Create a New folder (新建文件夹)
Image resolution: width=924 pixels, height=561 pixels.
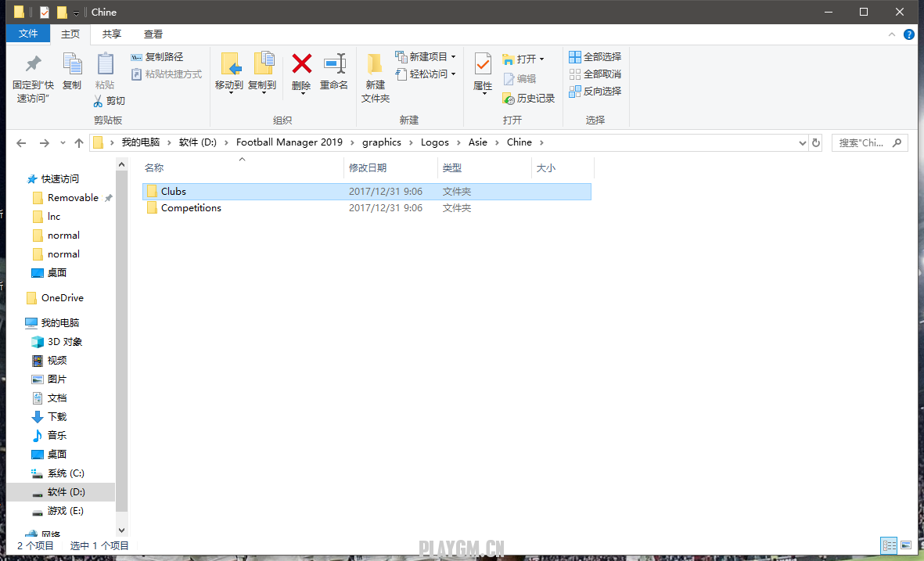pos(376,77)
